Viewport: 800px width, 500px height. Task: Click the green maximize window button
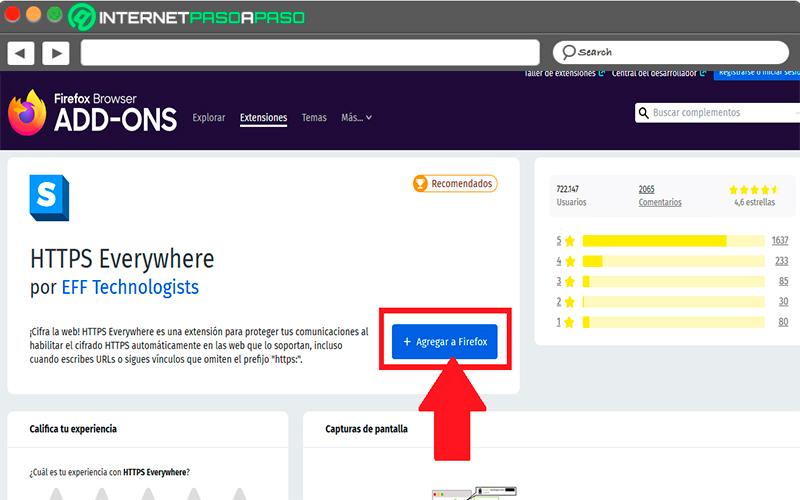point(55,14)
